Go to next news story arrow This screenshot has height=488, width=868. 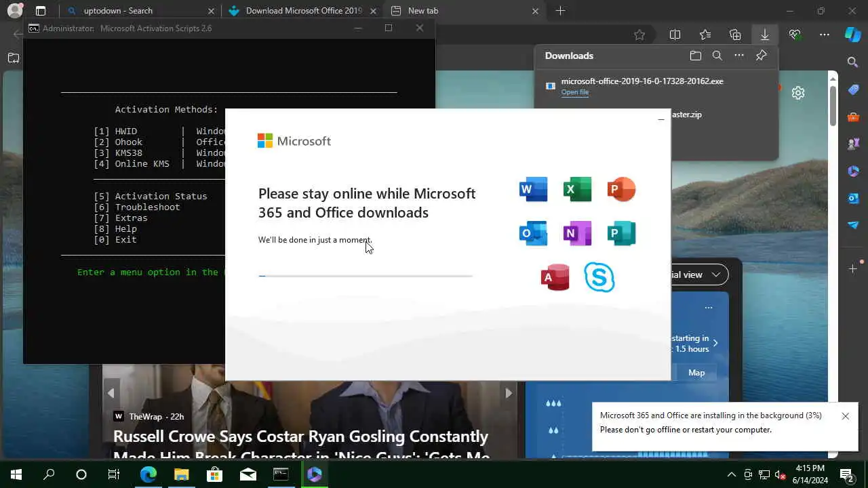[x=509, y=392]
